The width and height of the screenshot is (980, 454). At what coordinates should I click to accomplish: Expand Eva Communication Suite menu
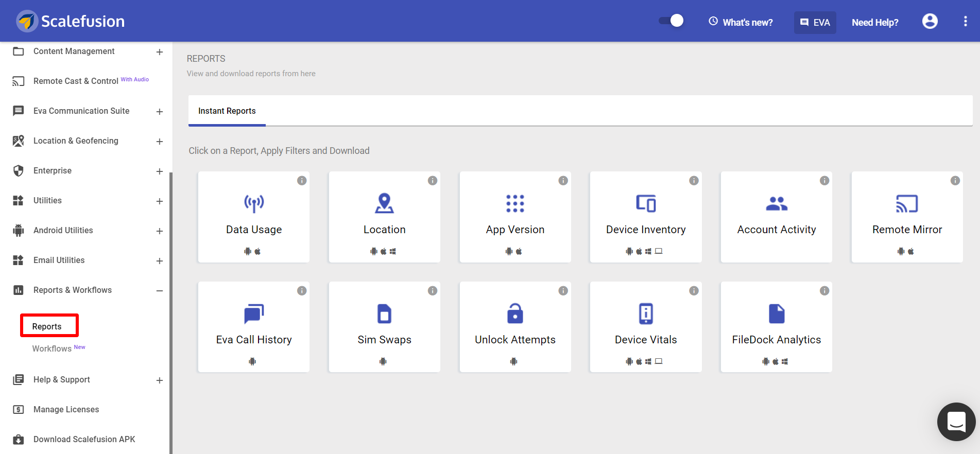point(160,112)
